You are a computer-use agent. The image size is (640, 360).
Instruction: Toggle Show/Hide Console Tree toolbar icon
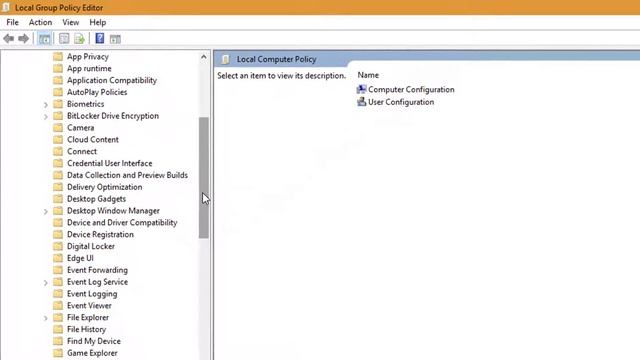coord(44,39)
